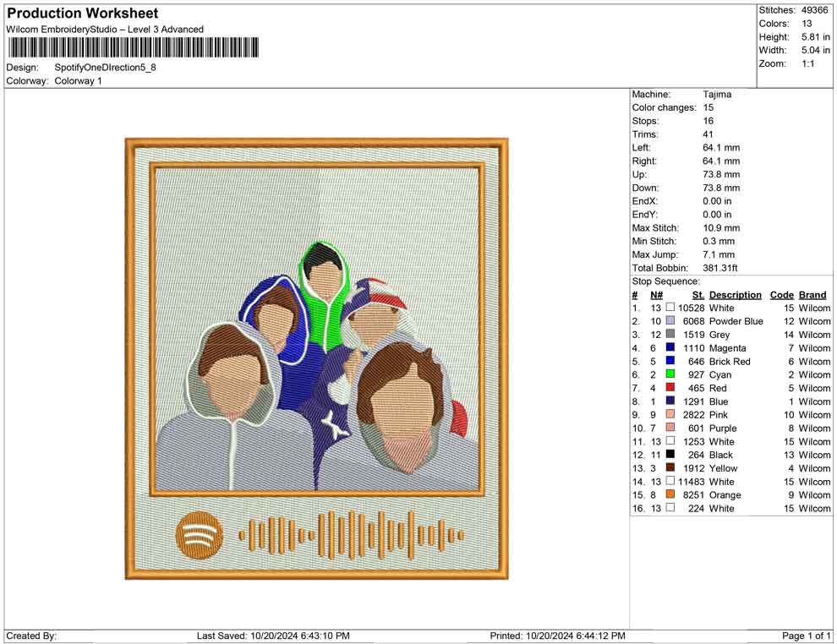The height and width of the screenshot is (644, 837).
Task: Click the Up value '73.8 mm'
Action: pyautogui.click(x=721, y=174)
